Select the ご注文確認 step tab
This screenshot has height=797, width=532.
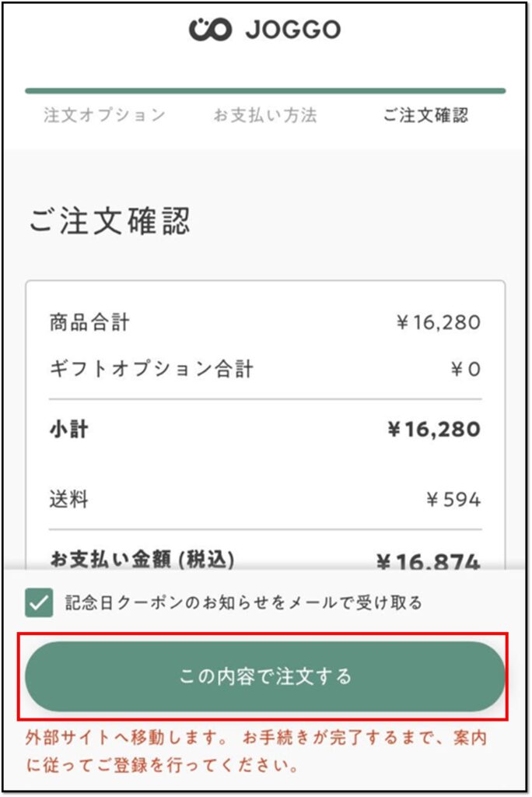point(425,115)
